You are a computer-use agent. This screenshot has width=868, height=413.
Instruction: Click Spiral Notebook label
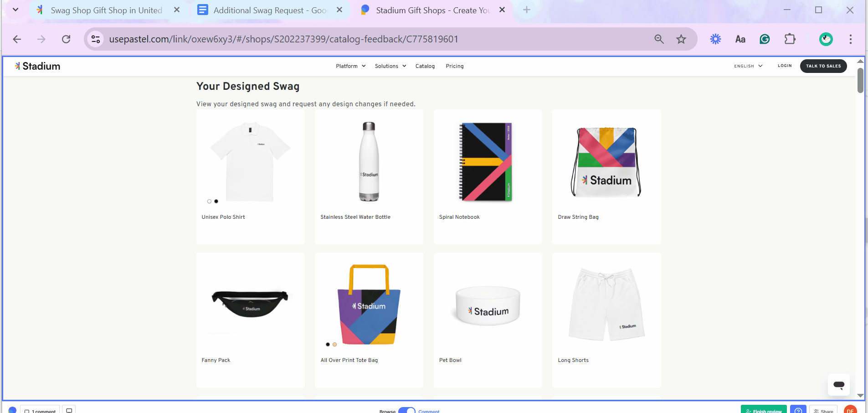(459, 217)
